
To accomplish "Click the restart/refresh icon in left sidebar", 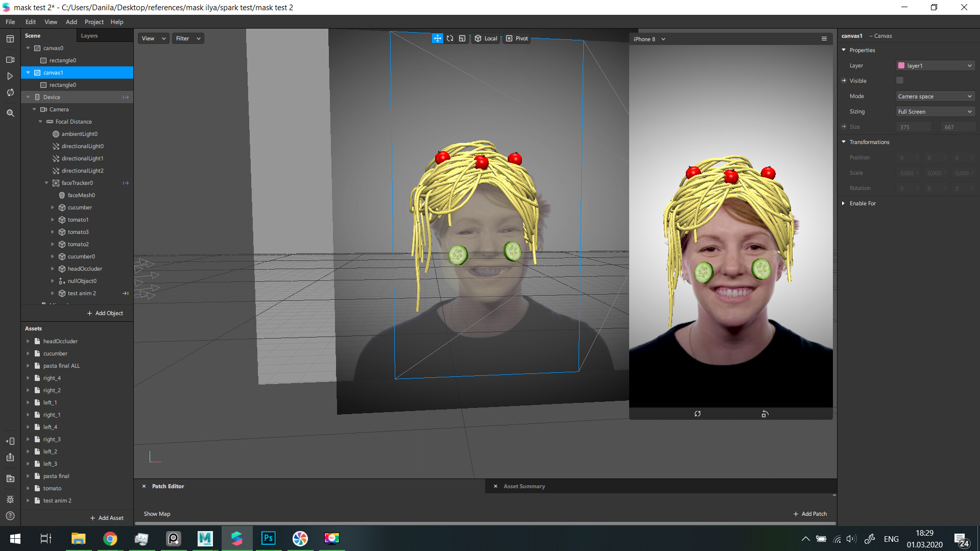I will tap(10, 92).
